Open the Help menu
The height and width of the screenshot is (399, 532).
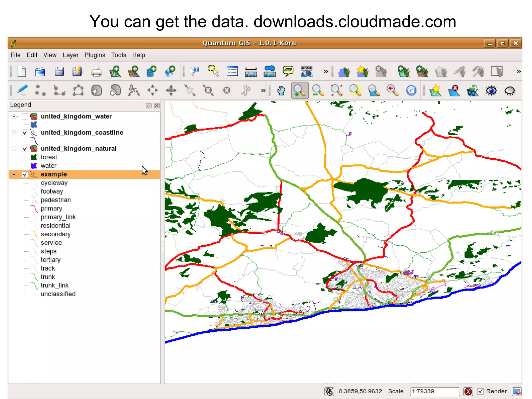coord(139,55)
